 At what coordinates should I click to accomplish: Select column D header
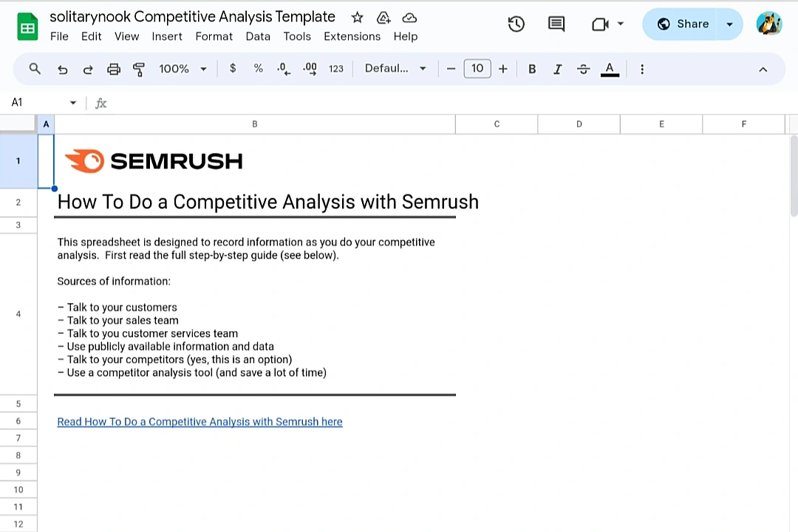coord(579,124)
